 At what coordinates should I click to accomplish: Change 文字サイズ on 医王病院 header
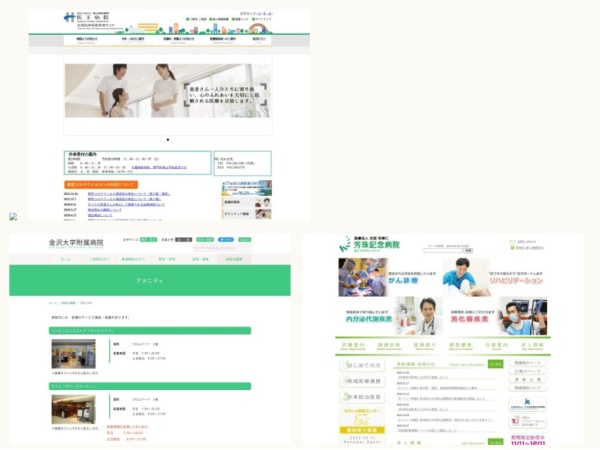[x=264, y=14]
